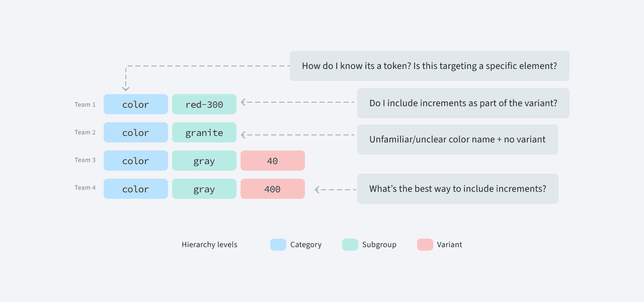644x302 pixels.
Task: Click the Hierarchy levels label
Action: tap(209, 245)
